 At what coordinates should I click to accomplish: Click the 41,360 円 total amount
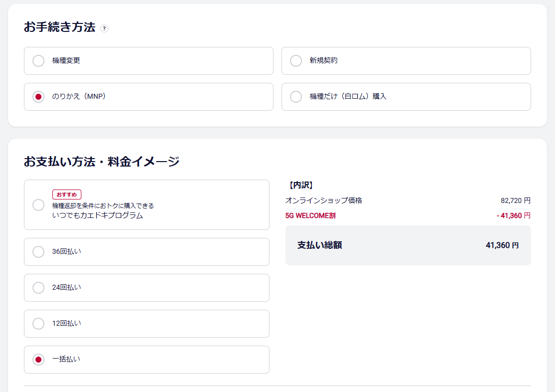coord(502,245)
